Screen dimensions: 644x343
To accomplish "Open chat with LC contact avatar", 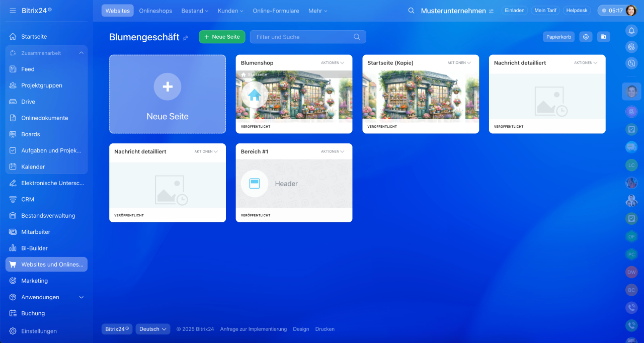I will pyautogui.click(x=631, y=165).
